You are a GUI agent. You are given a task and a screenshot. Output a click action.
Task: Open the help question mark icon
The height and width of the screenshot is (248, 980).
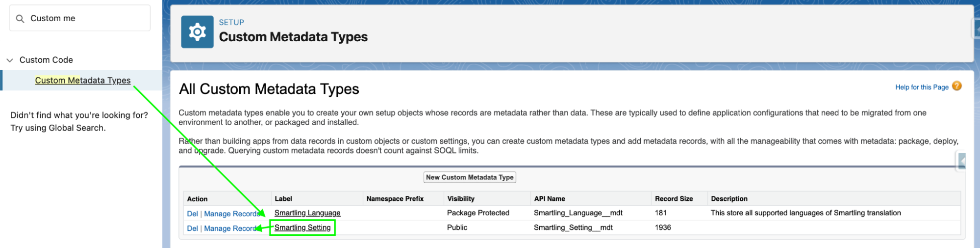point(956,86)
